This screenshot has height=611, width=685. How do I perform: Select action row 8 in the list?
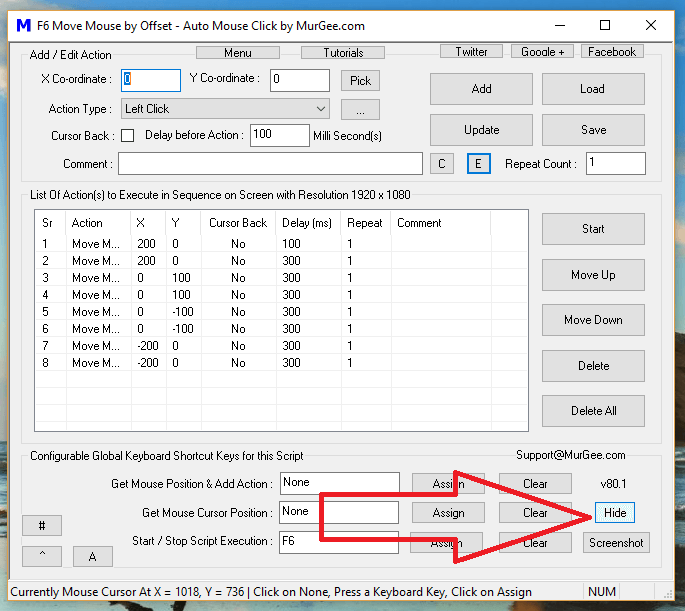(x=281, y=363)
